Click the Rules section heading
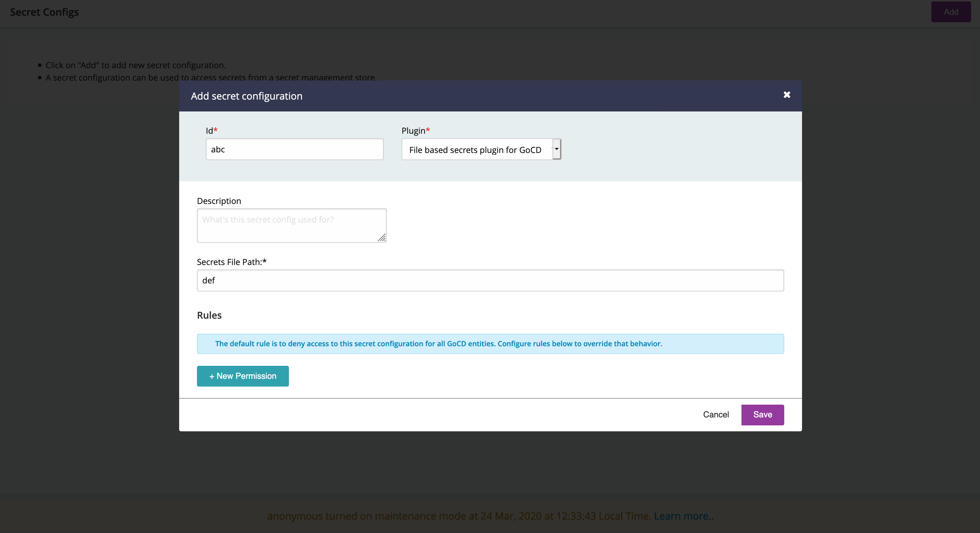 209,315
